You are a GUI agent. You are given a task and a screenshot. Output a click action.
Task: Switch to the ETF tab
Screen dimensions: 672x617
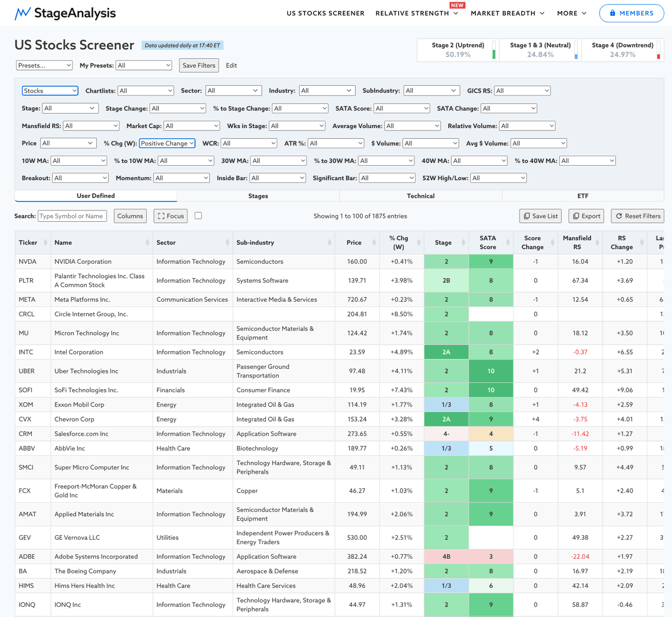click(583, 196)
